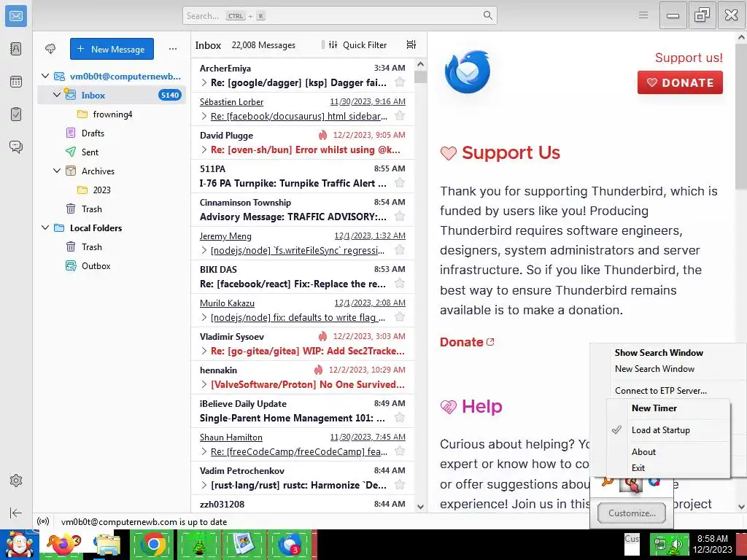Image resolution: width=747 pixels, height=560 pixels.
Task: Click the Thunderbird taskbar icon
Action: (290, 544)
